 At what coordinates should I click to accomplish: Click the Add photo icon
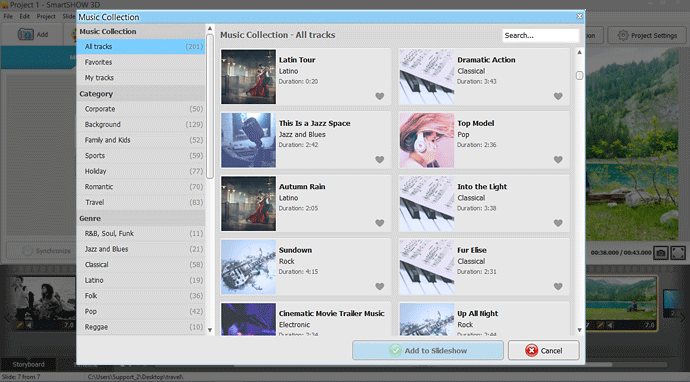click(x=26, y=34)
